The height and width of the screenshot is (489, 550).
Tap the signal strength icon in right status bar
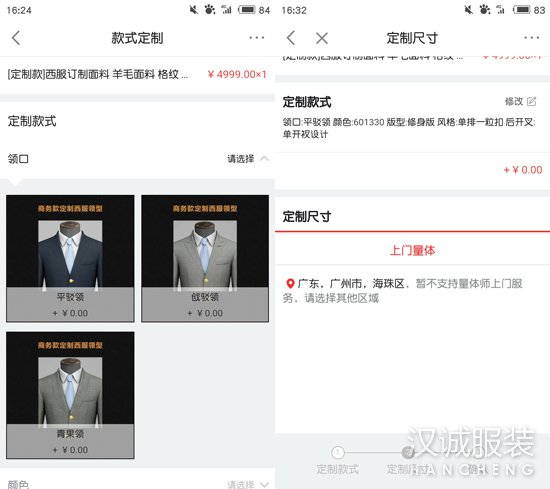click(500, 10)
